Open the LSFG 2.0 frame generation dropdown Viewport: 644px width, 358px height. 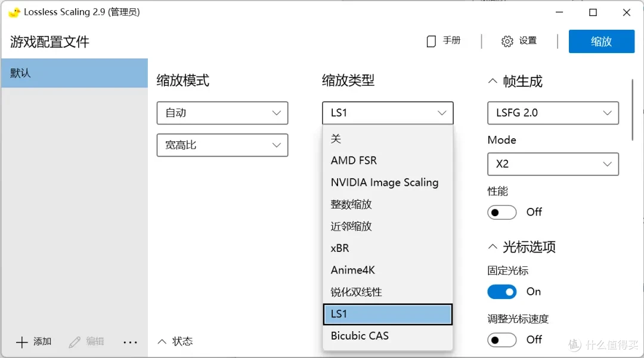click(553, 113)
